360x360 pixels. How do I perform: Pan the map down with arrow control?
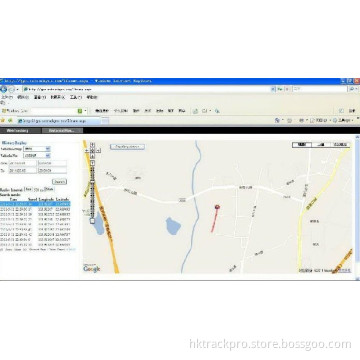click(92, 156)
